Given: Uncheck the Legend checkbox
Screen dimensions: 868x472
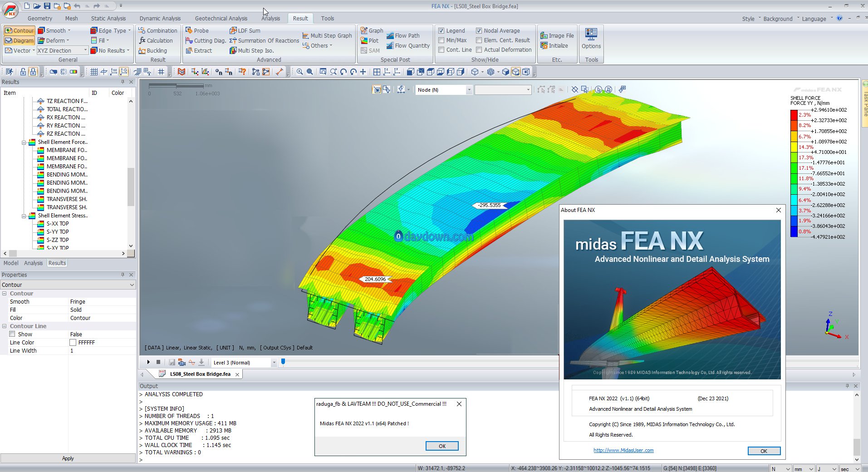Looking at the screenshot, I should [441, 30].
